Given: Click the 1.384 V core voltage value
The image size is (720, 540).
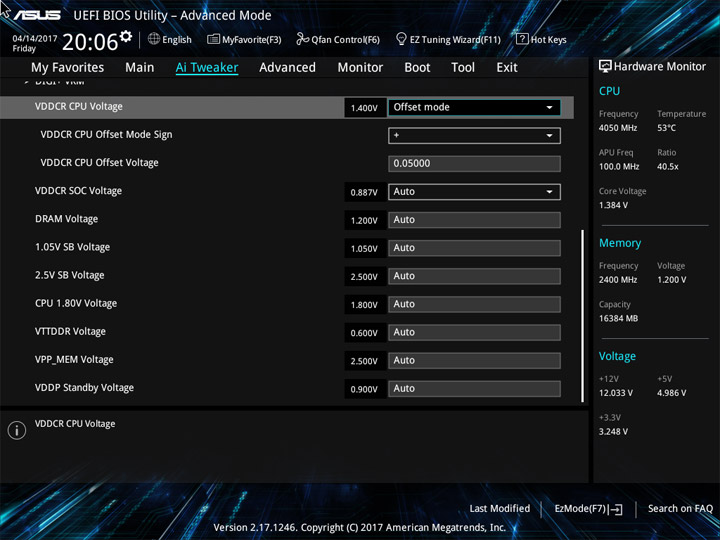Looking at the screenshot, I should (613, 205).
